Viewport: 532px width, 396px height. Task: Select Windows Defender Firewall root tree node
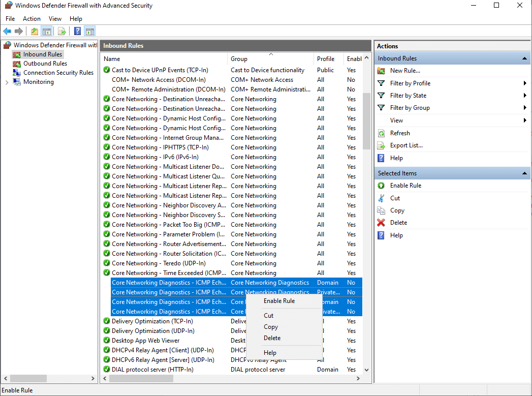(x=55, y=45)
